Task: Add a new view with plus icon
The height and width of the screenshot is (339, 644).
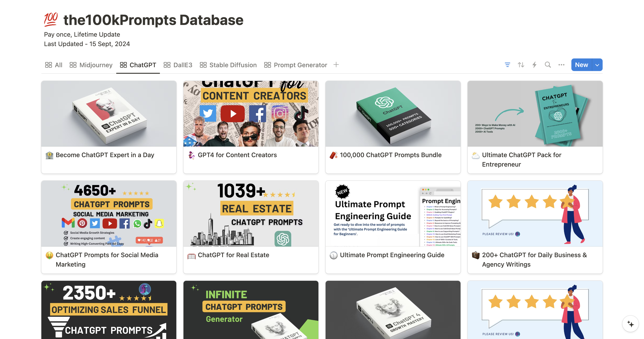Action: 336,65
